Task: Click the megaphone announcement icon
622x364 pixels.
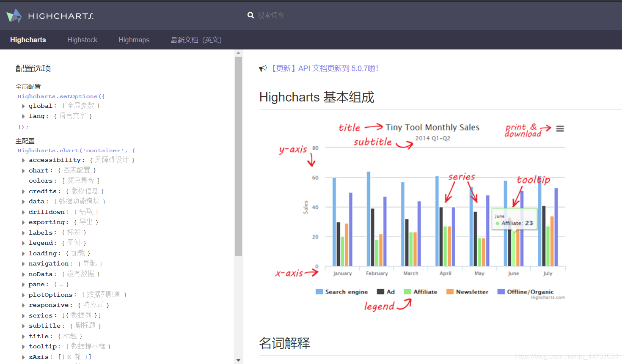Action: tap(263, 68)
